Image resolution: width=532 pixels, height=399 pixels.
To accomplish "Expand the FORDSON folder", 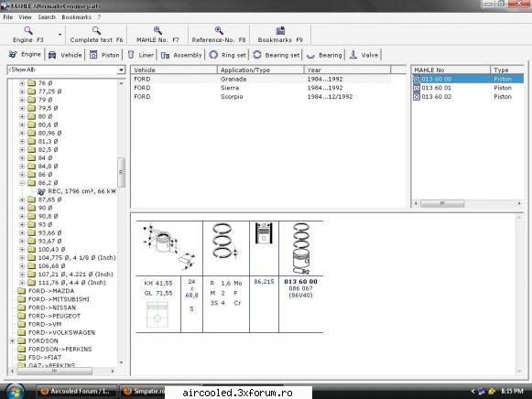I will 12,341.
